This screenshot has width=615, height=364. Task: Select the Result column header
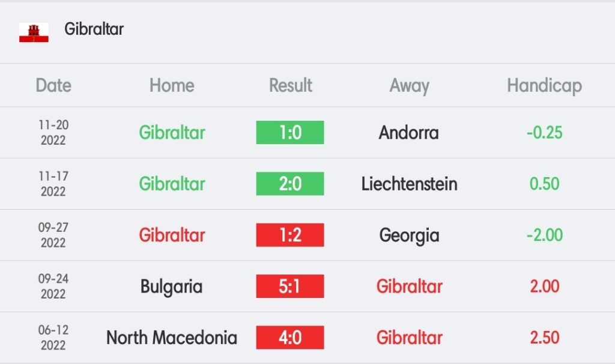(x=291, y=85)
